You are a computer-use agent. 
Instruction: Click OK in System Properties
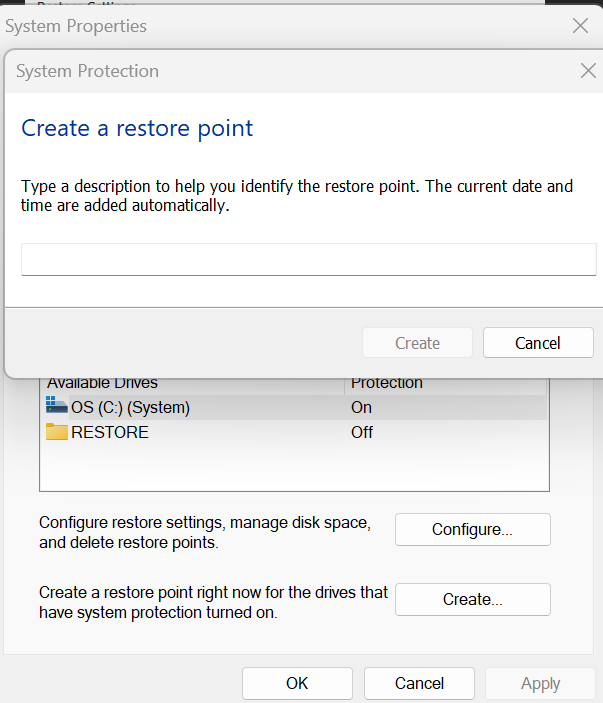297,683
